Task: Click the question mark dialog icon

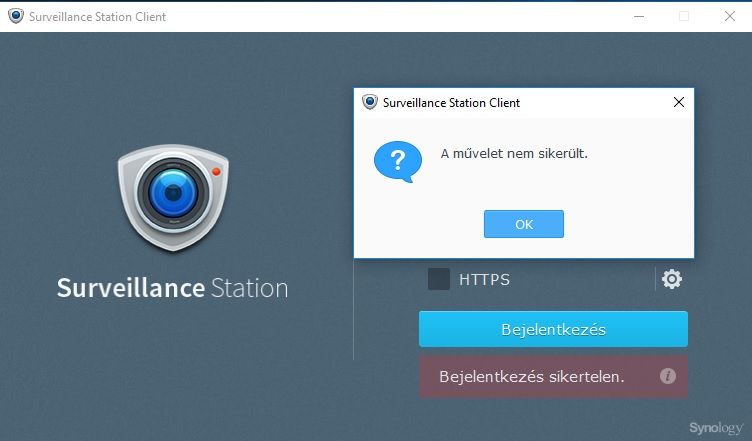Action: (398, 162)
